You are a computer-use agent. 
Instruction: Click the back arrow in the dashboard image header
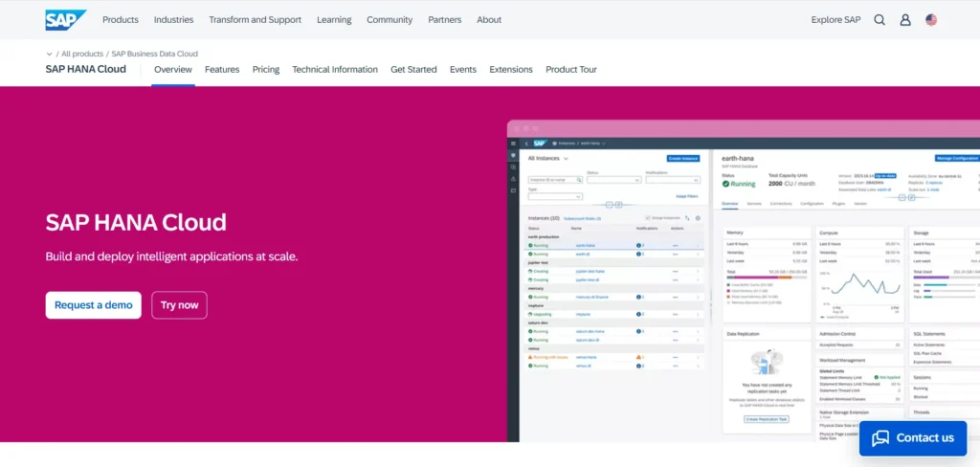[x=526, y=144]
